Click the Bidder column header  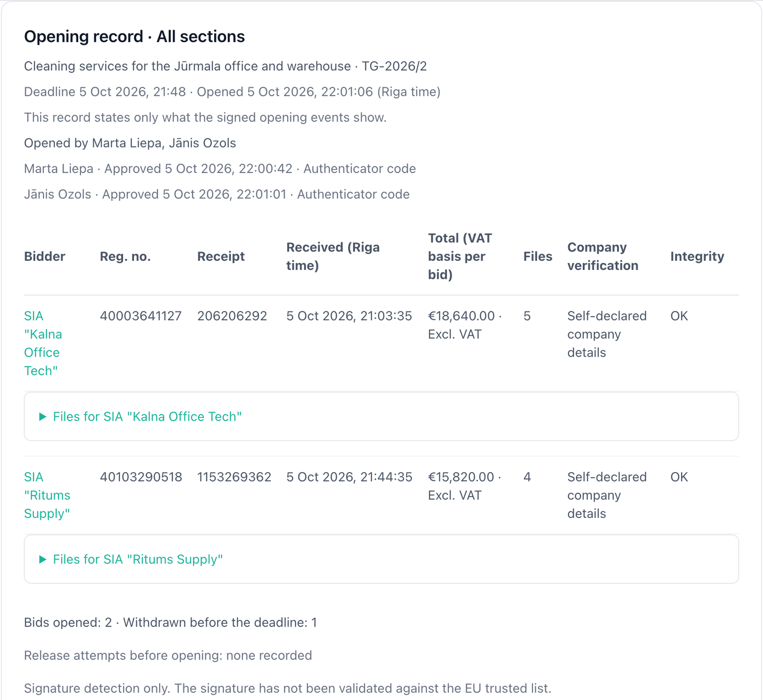tap(45, 257)
